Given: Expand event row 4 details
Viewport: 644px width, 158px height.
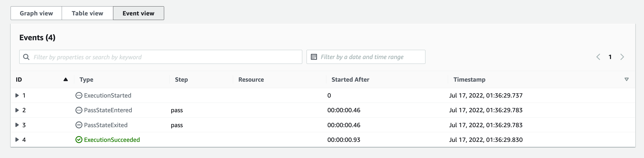Looking at the screenshot, I should (x=17, y=139).
